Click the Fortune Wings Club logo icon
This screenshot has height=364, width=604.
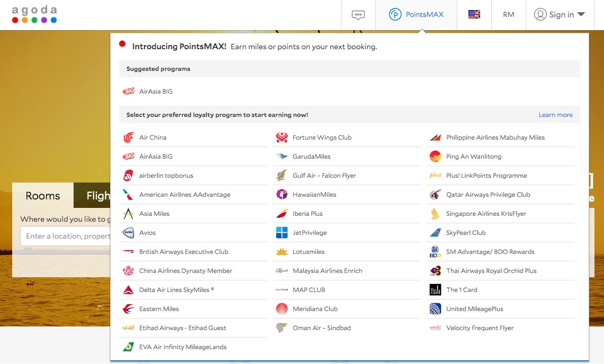[x=282, y=138]
